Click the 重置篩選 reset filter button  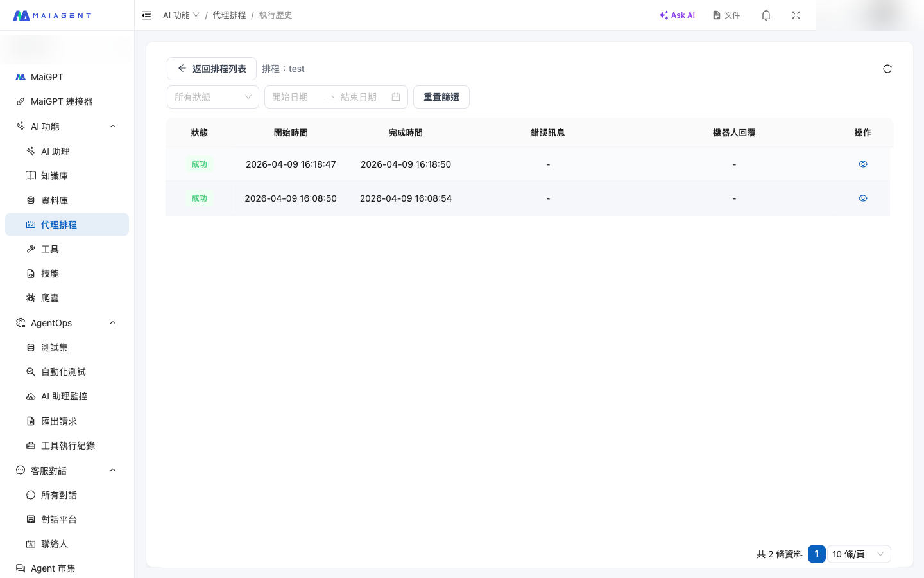coord(441,97)
